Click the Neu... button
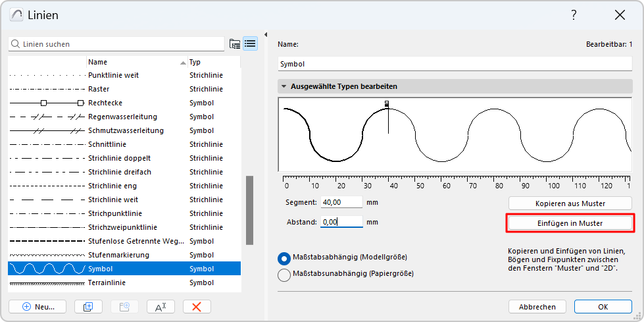The width and height of the screenshot is (644, 322). tap(37, 306)
